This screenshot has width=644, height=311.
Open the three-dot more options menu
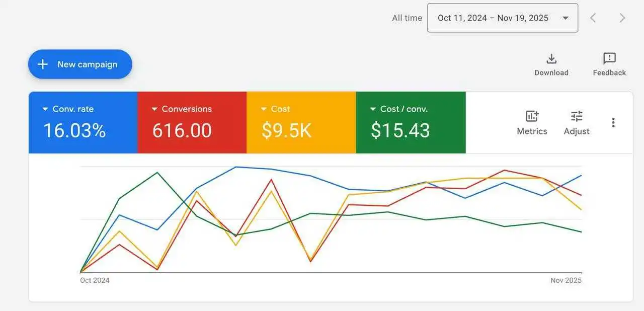(x=613, y=122)
